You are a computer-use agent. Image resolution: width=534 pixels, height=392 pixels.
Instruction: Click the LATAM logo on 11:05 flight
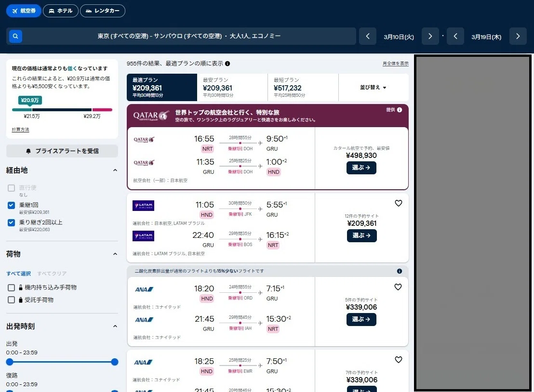tap(143, 206)
